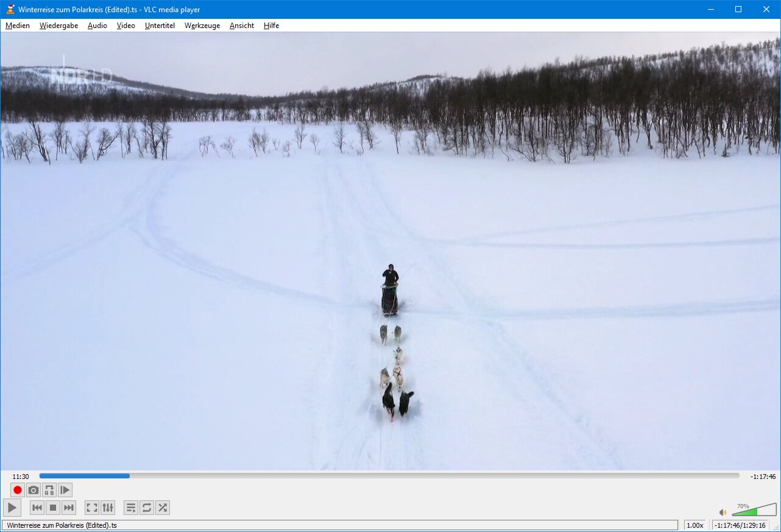The width and height of the screenshot is (781, 532).
Task: Enable random shuffle playback
Action: coord(163,508)
